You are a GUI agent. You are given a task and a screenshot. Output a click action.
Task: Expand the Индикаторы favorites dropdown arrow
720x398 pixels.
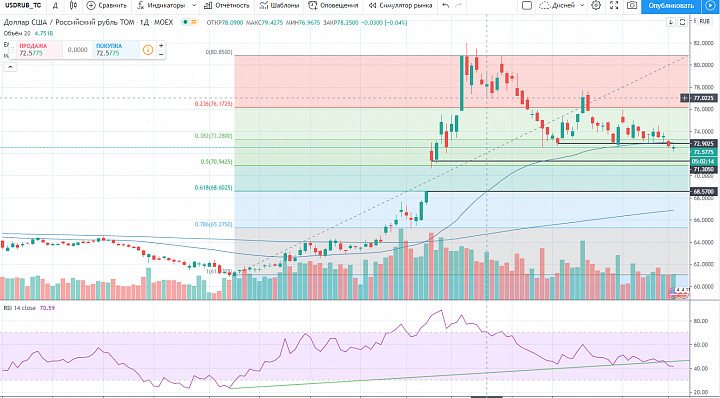pyautogui.click(x=194, y=6)
